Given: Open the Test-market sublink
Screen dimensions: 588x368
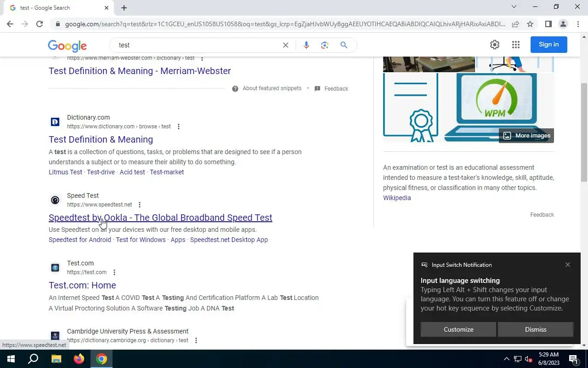Looking at the screenshot, I should (x=167, y=172).
